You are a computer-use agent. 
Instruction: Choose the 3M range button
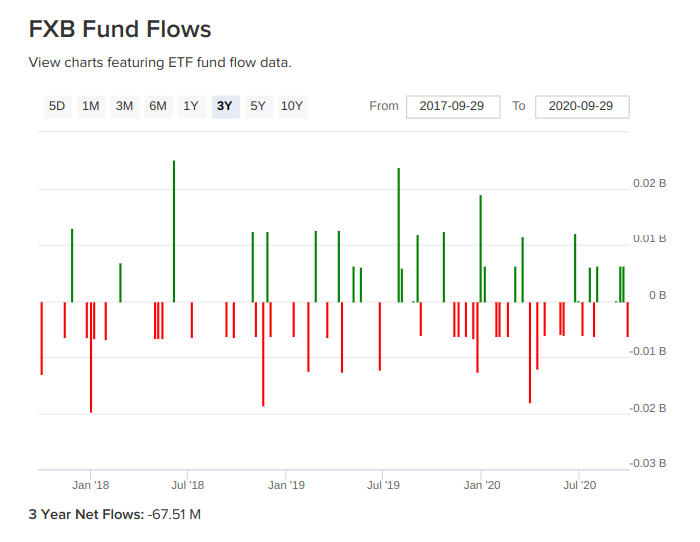[x=124, y=106]
